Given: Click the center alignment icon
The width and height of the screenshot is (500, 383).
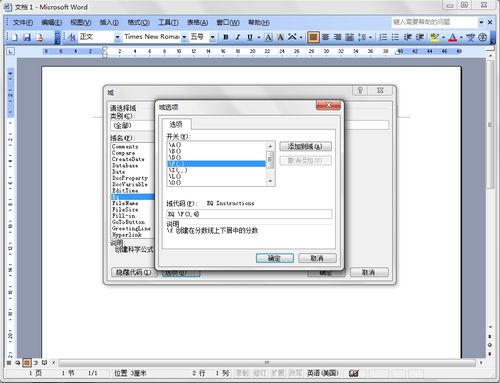Looking at the screenshot, I should click(x=326, y=37).
